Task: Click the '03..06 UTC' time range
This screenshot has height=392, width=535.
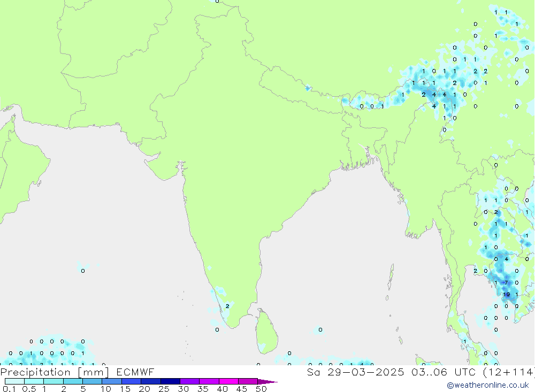Action: [443, 372]
